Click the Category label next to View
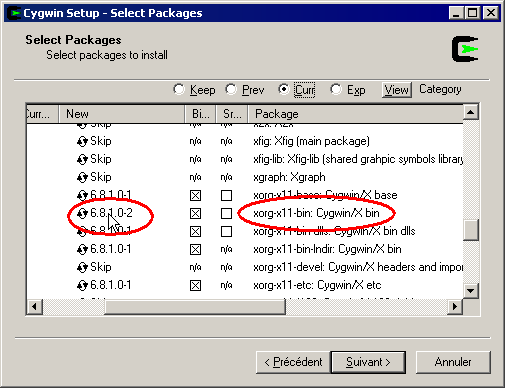Viewport: 505px width, 388px height. point(440,89)
